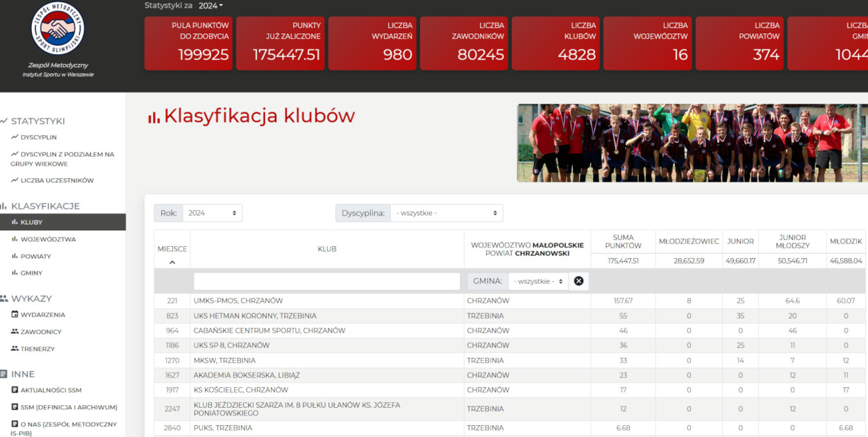Click the people icon beside Trenerzy
This screenshot has height=437, width=868.
15,348
